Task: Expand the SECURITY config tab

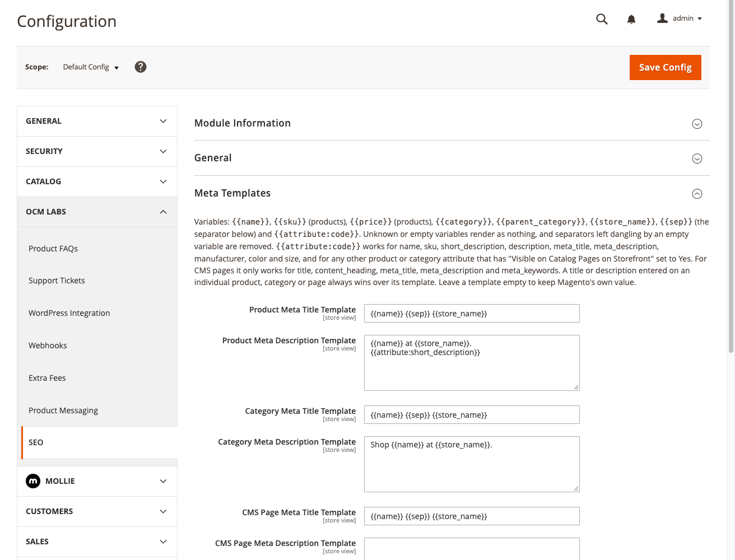Action: (x=97, y=151)
